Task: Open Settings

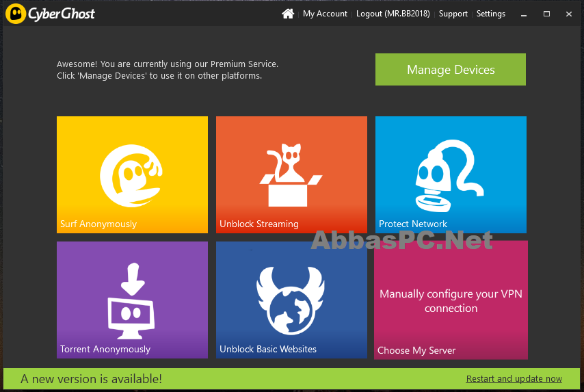Action: [491, 14]
